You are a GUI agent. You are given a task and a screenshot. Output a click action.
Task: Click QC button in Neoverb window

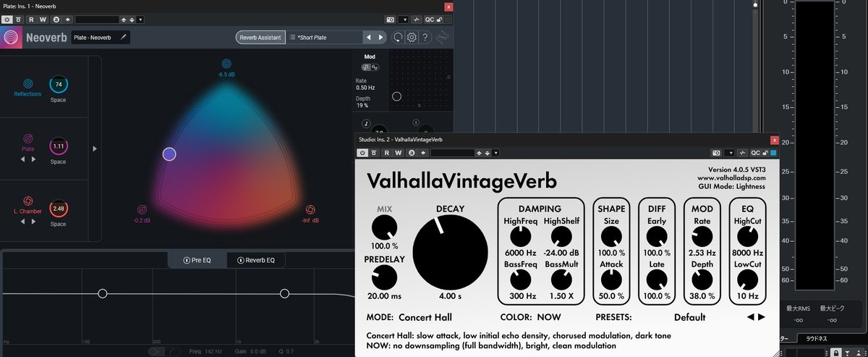tap(429, 19)
